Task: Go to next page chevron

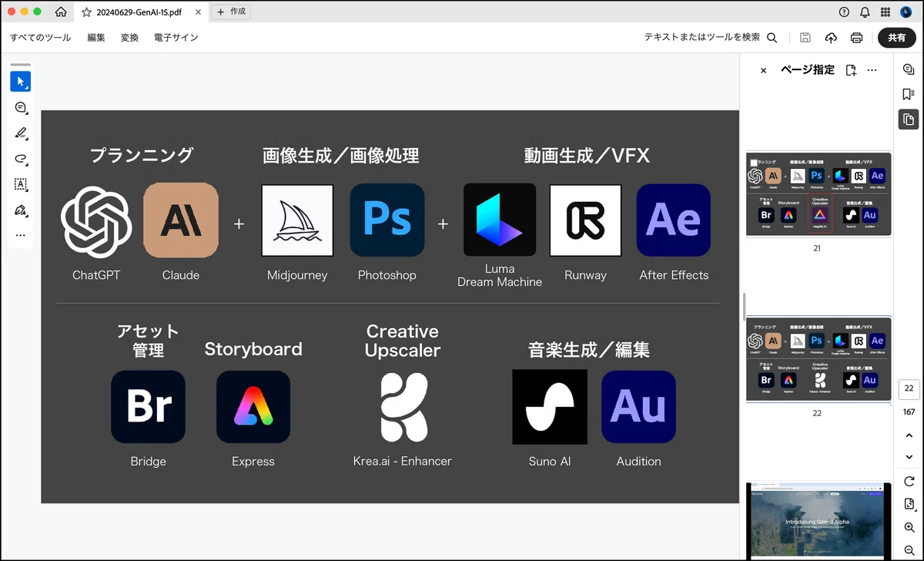Action: (x=909, y=457)
